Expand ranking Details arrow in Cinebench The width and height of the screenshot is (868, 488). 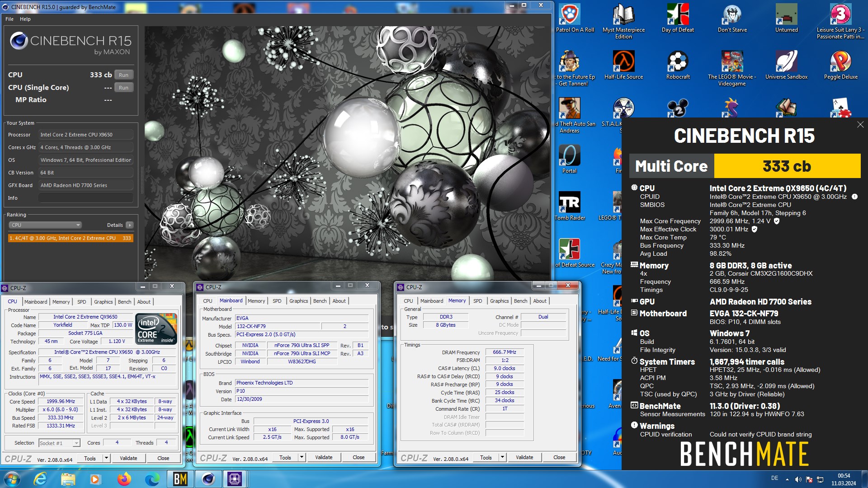point(130,225)
